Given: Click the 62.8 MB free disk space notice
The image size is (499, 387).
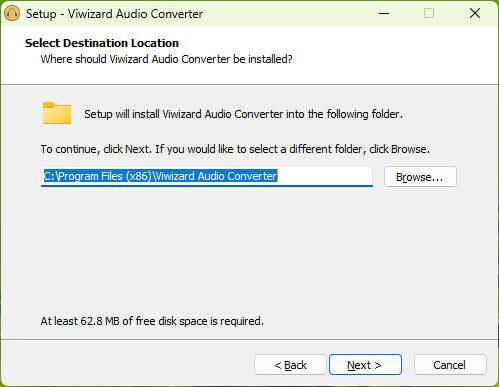Looking at the screenshot, I should click(x=152, y=321).
